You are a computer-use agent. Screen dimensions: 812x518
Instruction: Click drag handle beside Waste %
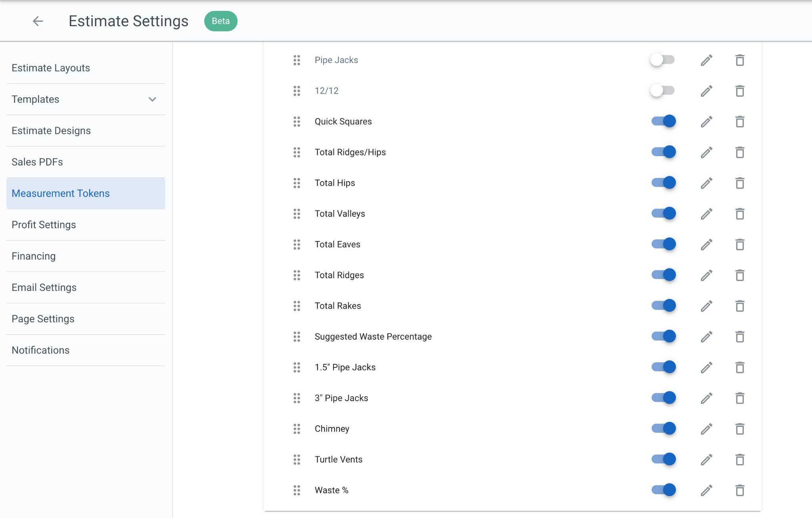(297, 491)
